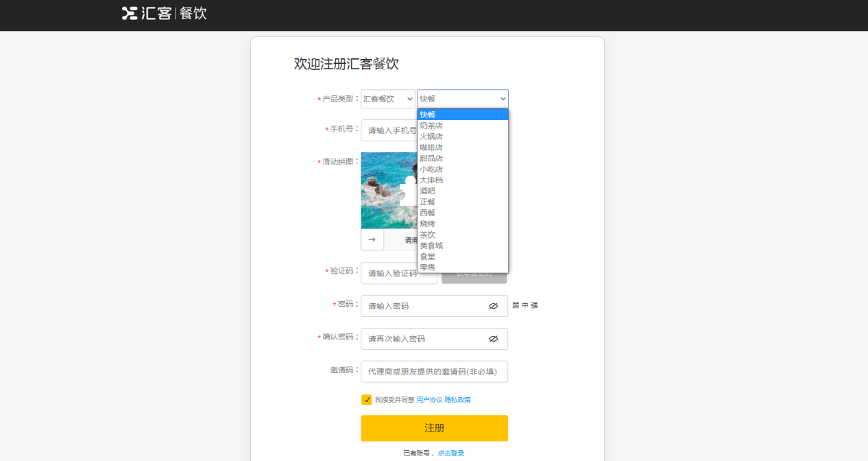This screenshot has height=461, width=868.
Task: Click the 邀请码 invitation code input
Action: [434, 371]
